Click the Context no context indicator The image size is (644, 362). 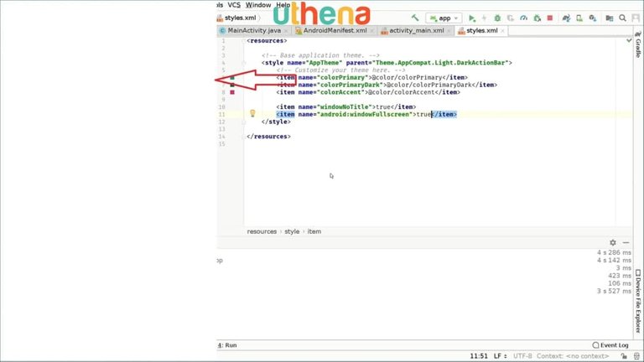click(573, 356)
